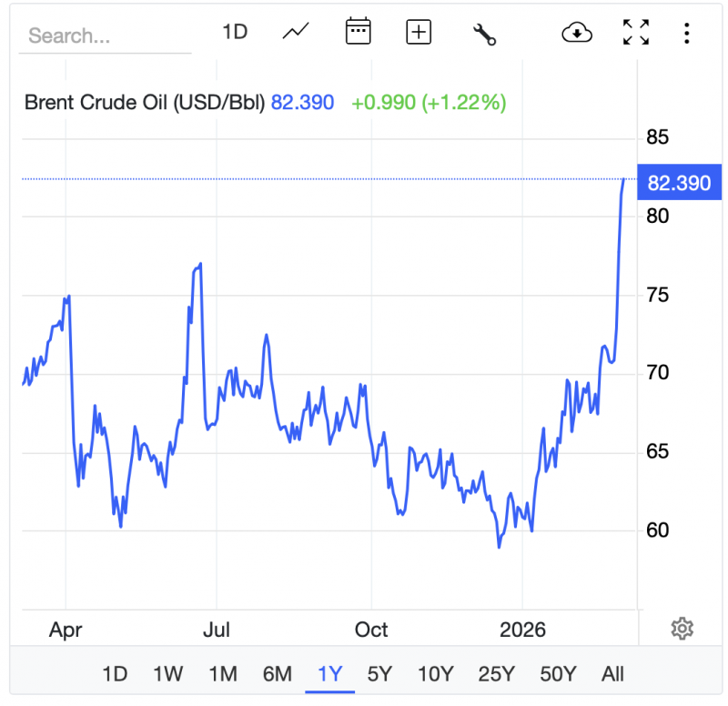Download chart data via cloud icon
Screen dimensions: 728x706
click(x=577, y=33)
